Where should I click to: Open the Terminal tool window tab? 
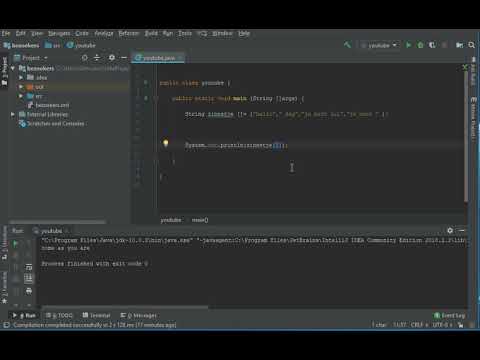point(96,315)
